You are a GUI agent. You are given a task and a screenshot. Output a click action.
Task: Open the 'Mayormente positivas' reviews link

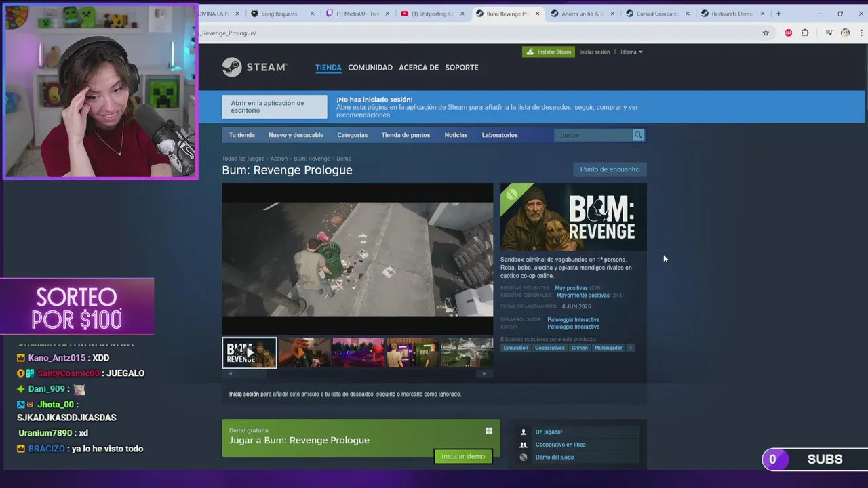[583, 296]
